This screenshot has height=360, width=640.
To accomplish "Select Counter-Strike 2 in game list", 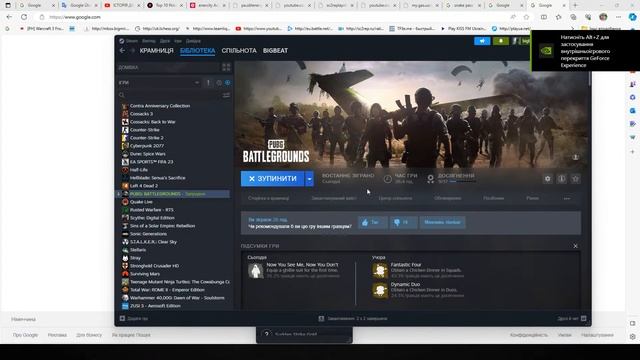I will [147, 138].
